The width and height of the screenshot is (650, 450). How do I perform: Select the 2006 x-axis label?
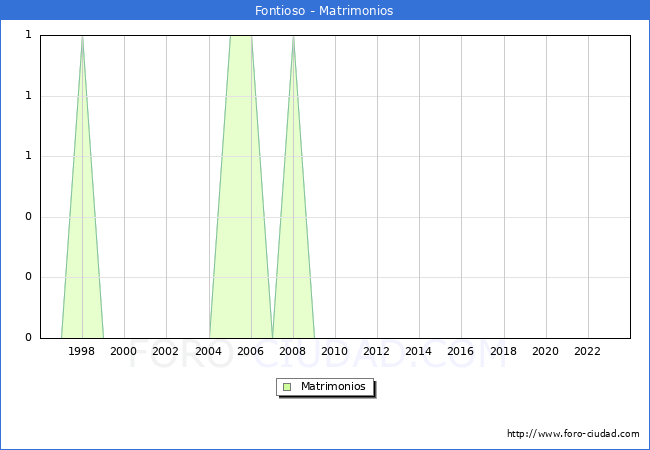click(x=251, y=351)
